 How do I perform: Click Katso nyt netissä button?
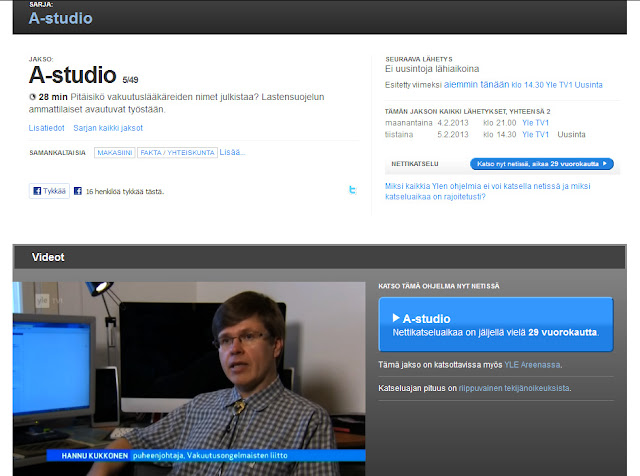(542, 164)
